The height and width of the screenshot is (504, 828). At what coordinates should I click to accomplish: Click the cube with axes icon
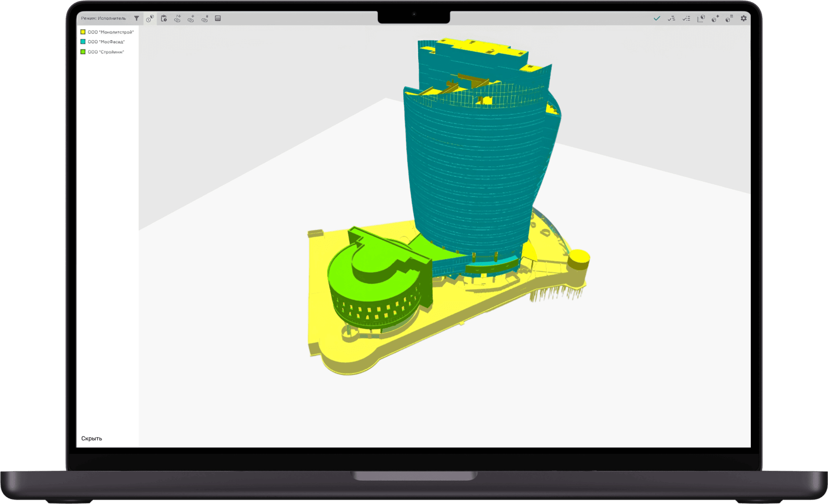click(x=701, y=19)
